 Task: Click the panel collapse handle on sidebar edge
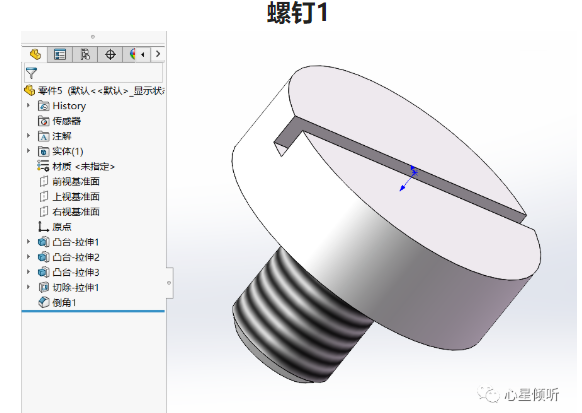(x=170, y=283)
